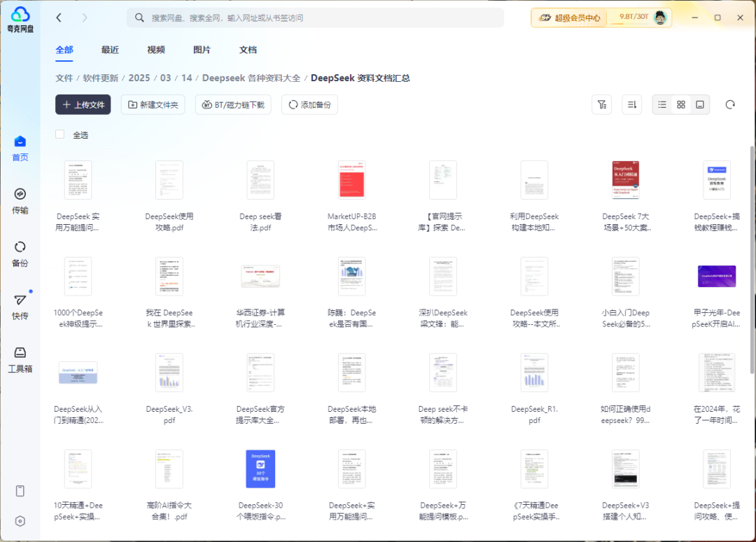Open DeepSeek 实用万能提问 file thumbnail
The image size is (756, 542).
click(x=78, y=180)
